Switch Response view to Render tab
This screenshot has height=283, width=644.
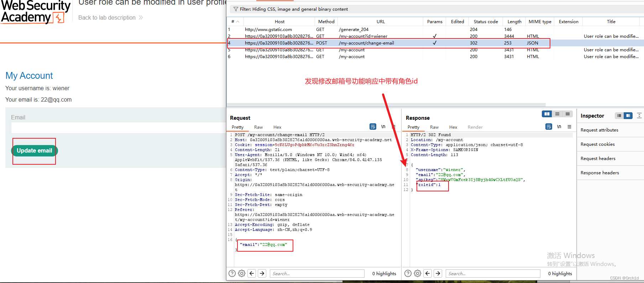click(x=475, y=127)
